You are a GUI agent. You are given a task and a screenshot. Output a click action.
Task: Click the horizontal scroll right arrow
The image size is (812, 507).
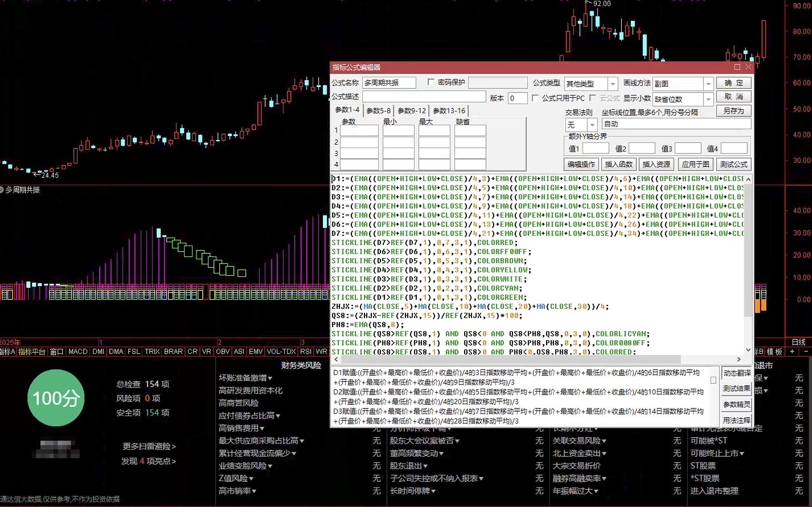click(739, 359)
